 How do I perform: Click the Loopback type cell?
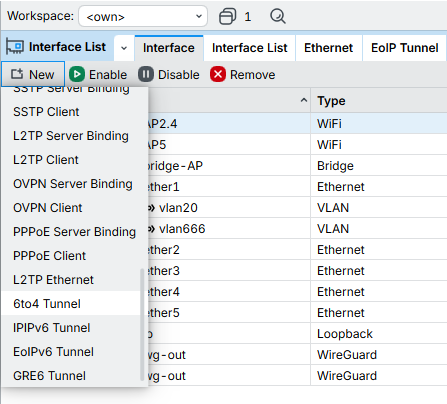379,334
